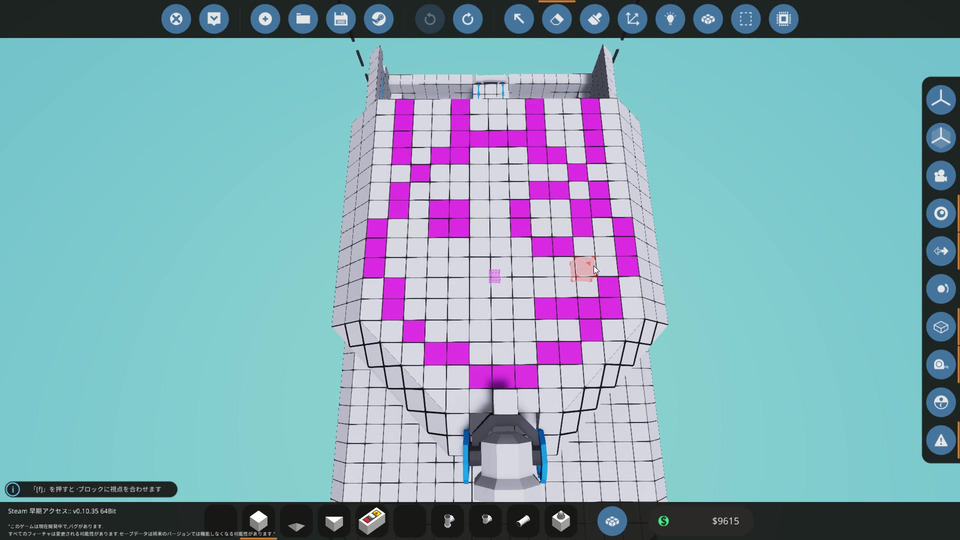This screenshot has height=540, width=960.
Task: Open the load vehicle folder icon
Action: 303,19
